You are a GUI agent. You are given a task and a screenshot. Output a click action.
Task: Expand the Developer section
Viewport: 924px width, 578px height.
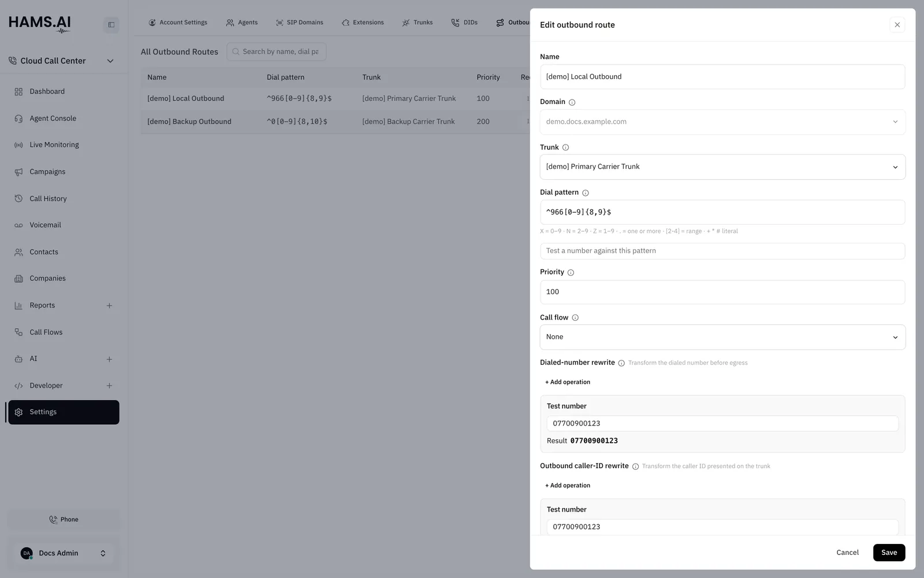point(109,386)
